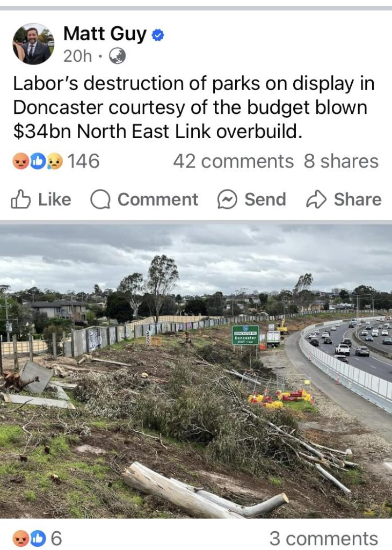Click the angry reaction emoji on post
This screenshot has width=392, height=550.
tap(21, 161)
